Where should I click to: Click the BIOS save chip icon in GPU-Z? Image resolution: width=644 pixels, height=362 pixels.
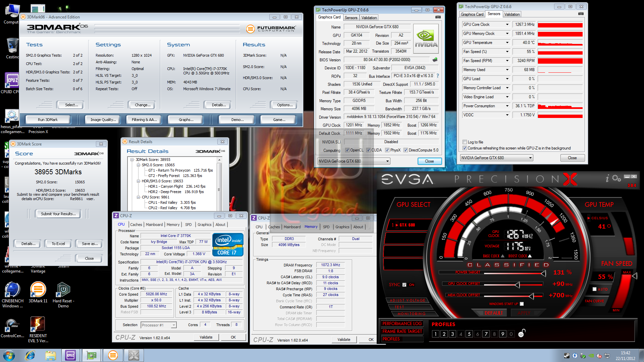(x=435, y=60)
